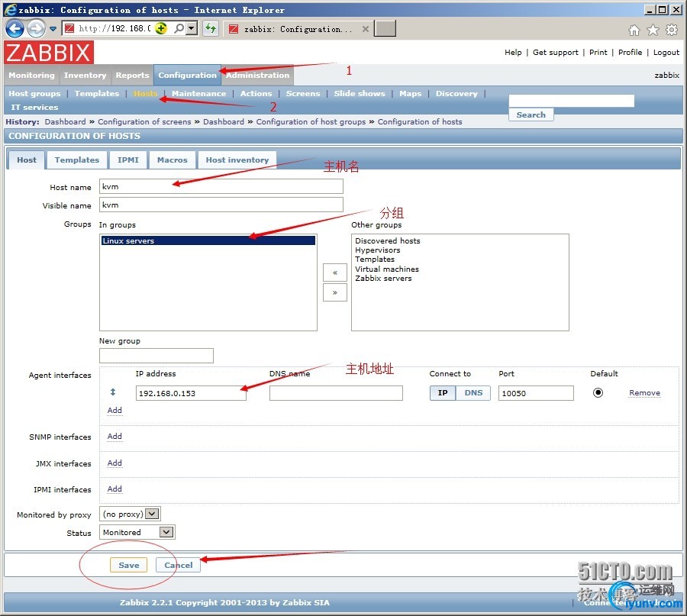
Task: Open Favorites with the star icon
Action: tap(653, 30)
